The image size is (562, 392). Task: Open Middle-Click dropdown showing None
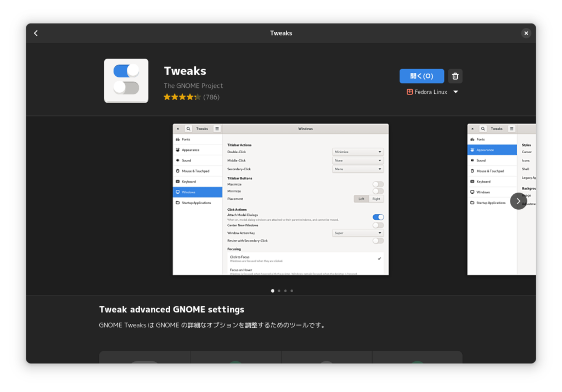pos(358,160)
